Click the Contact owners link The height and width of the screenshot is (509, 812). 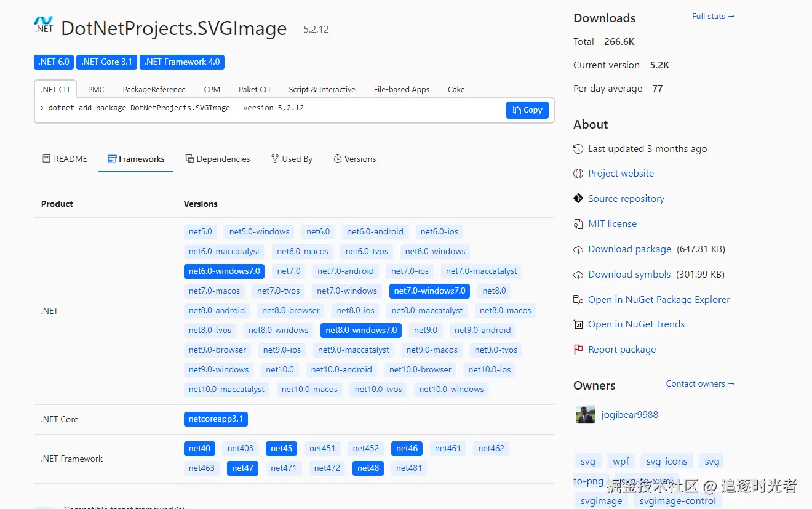pyautogui.click(x=700, y=383)
